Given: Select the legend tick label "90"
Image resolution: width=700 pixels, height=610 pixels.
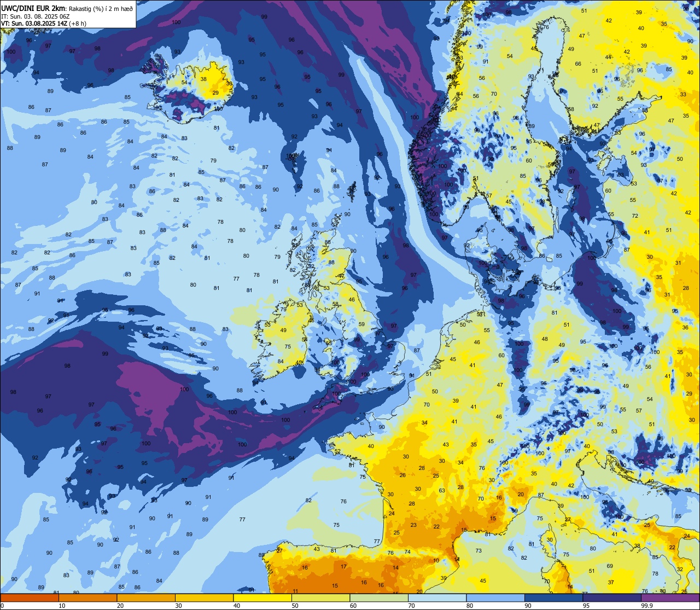Looking at the screenshot, I should [x=528, y=606].
